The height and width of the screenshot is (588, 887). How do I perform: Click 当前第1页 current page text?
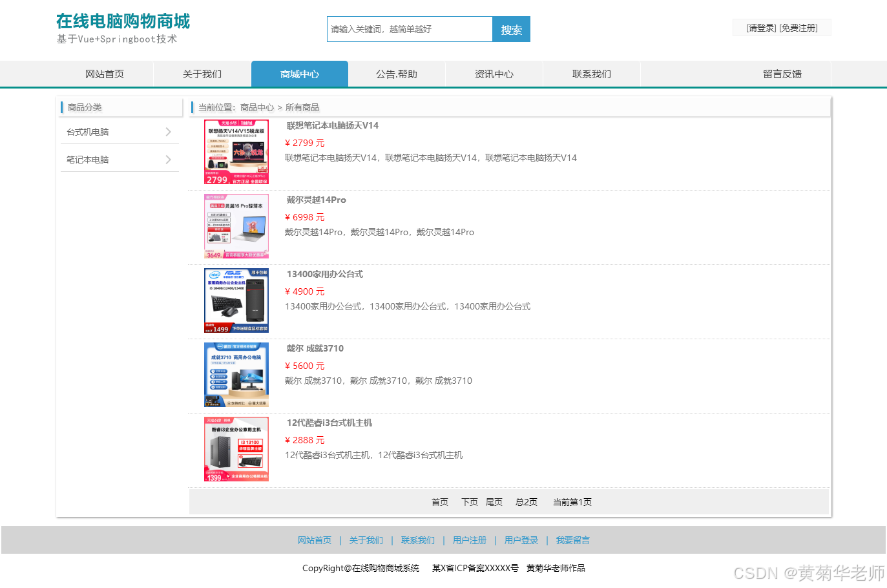tap(572, 502)
